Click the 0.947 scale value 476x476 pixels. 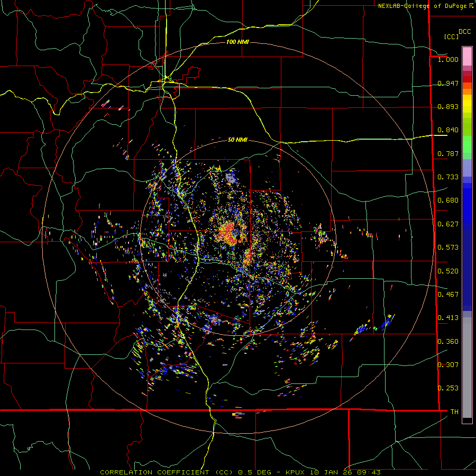point(448,83)
